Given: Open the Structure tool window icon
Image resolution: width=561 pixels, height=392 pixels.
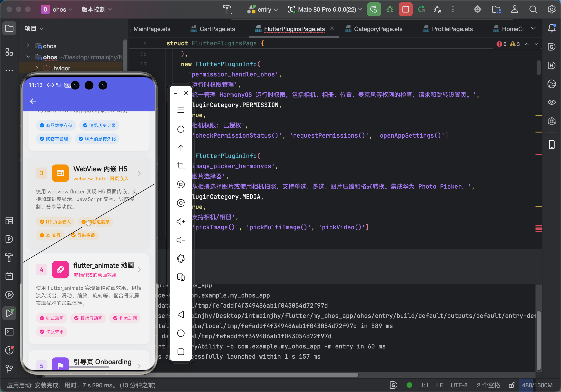Looking at the screenshot, I should pyautogui.click(x=9, y=52).
